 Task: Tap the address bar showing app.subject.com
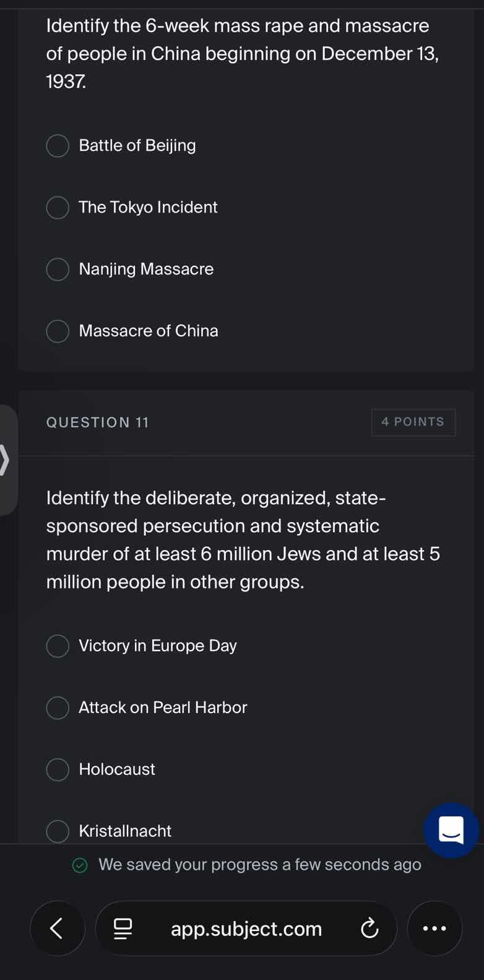[246, 928]
